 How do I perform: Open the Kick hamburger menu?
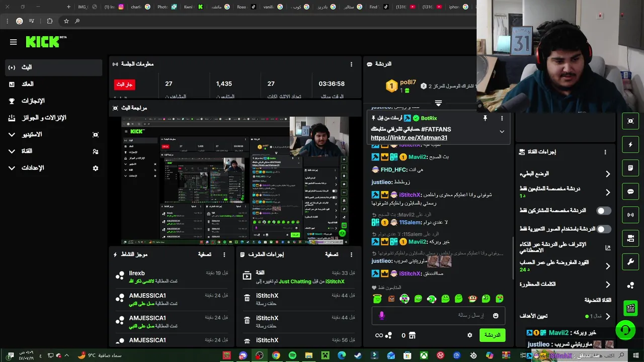14,42
